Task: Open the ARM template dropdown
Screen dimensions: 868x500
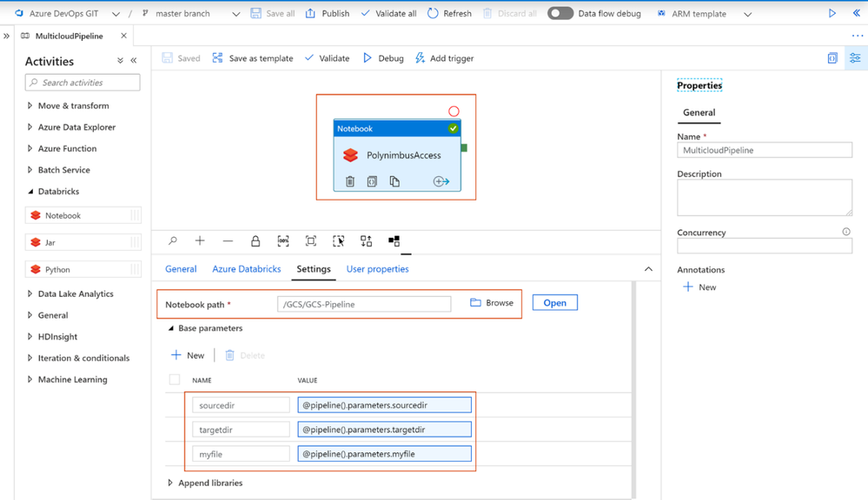Action: tap(747, 14)
